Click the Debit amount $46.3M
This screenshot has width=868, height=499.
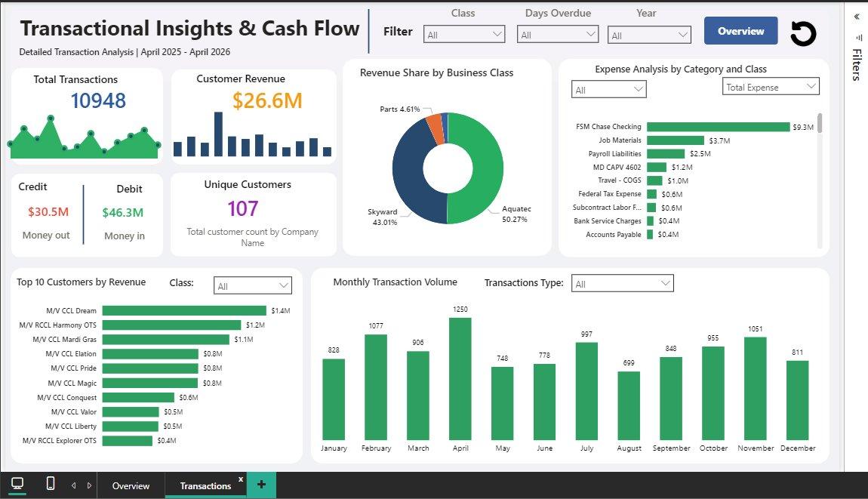(123, 213)
